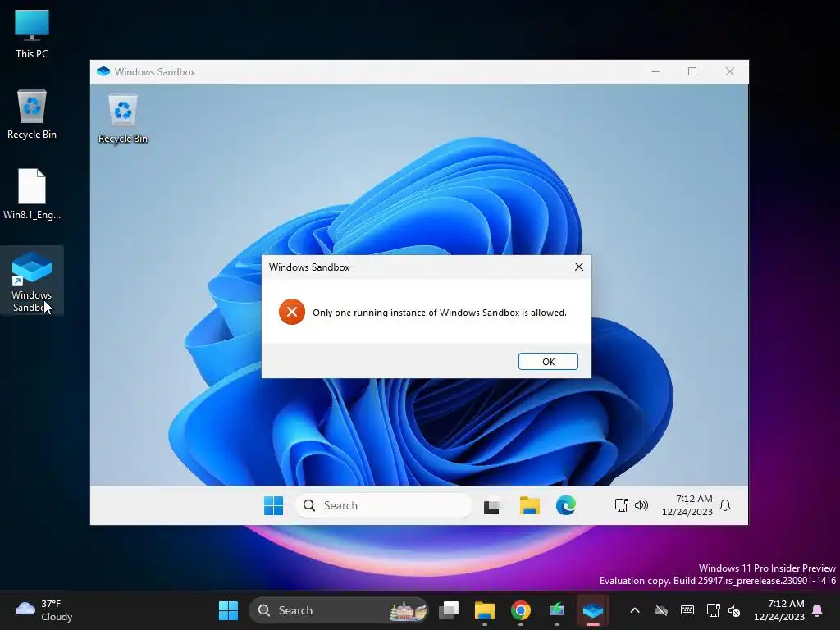840x630 pixels.
Task: Click the red error icon in the dialog
Action: [292, 312]
